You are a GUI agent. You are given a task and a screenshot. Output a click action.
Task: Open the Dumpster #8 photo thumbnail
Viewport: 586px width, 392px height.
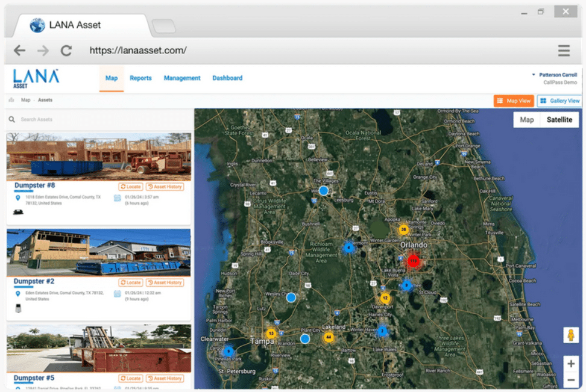coord(99,157)
